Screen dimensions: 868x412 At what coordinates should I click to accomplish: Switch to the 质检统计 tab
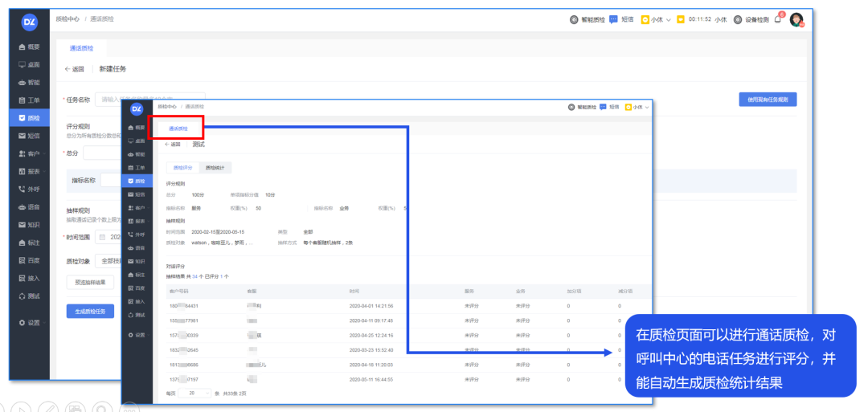click(x=215, y=168)
